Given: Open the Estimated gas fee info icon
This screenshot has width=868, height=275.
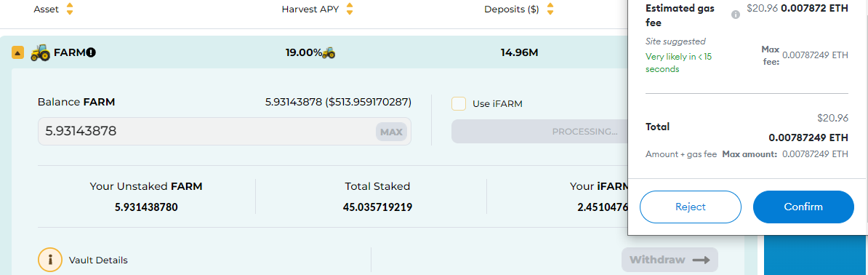Looking at the screenshot, I should tap(736, 15).
